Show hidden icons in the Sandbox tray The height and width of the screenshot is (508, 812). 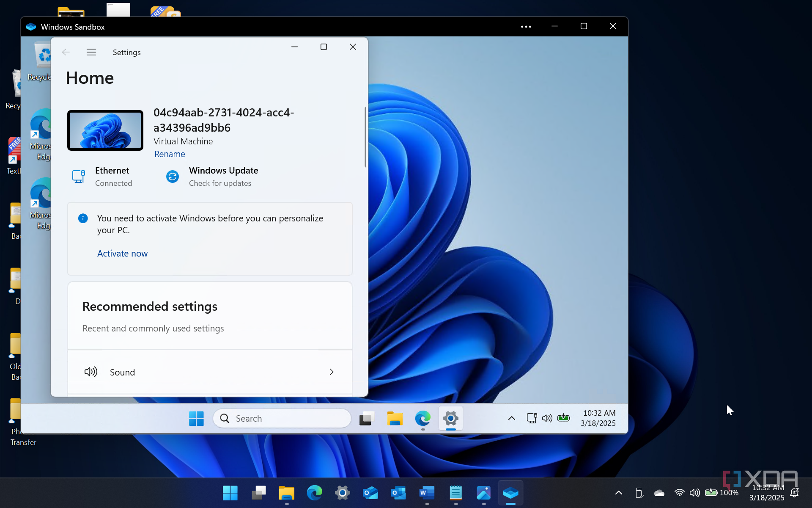(x=512, y=419)
